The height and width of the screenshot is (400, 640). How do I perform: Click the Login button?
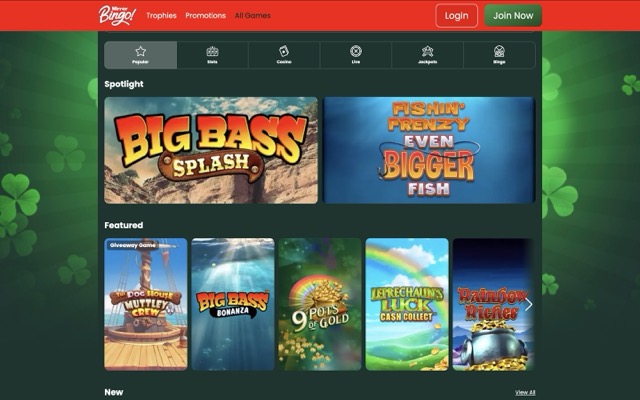tap(456, 16)
